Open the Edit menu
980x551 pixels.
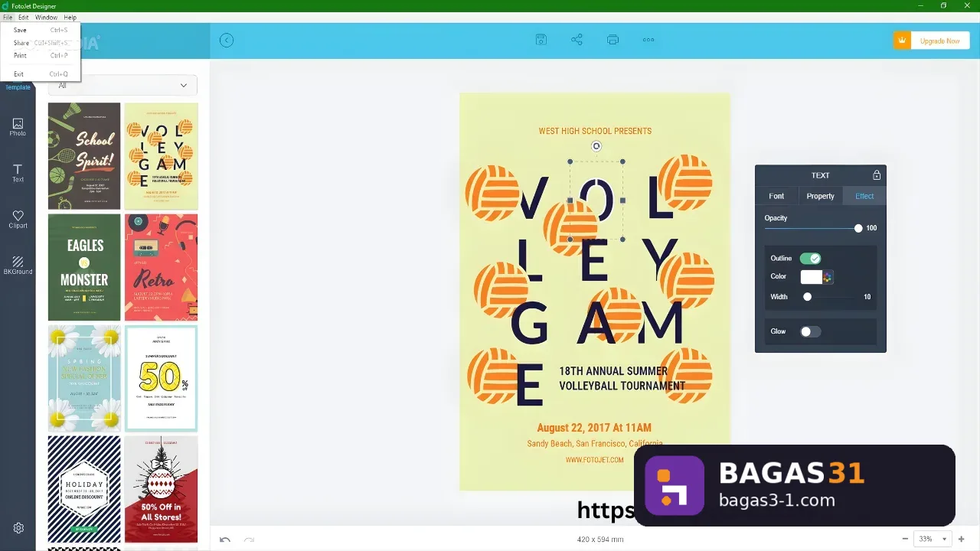pyautogui.click(x=24, y=17)
